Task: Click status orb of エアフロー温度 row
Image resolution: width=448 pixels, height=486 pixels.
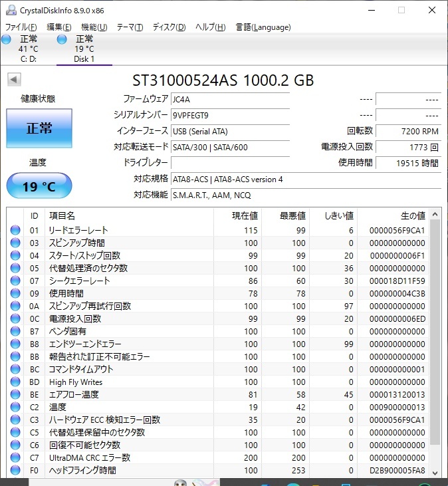Action: coord(15,394)
